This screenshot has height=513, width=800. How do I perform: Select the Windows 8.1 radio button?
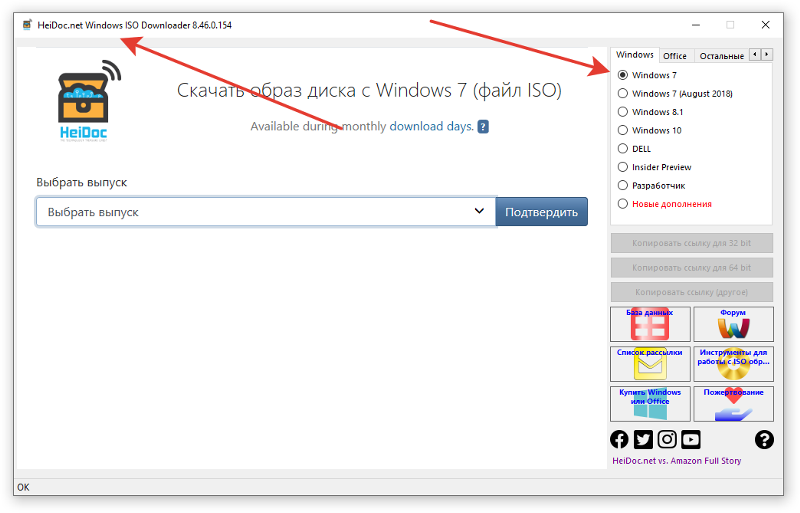tap(622, 112)
